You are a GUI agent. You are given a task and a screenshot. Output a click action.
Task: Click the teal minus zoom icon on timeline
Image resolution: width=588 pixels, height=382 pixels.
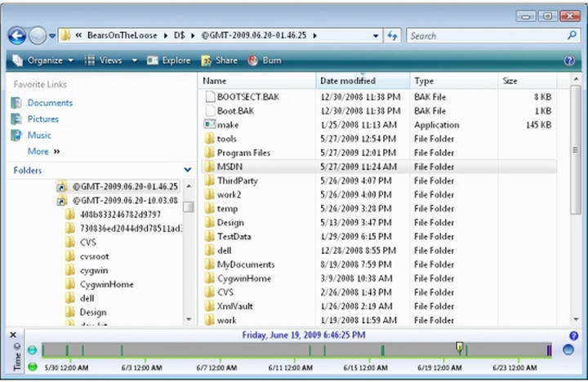tap(32, 350)
